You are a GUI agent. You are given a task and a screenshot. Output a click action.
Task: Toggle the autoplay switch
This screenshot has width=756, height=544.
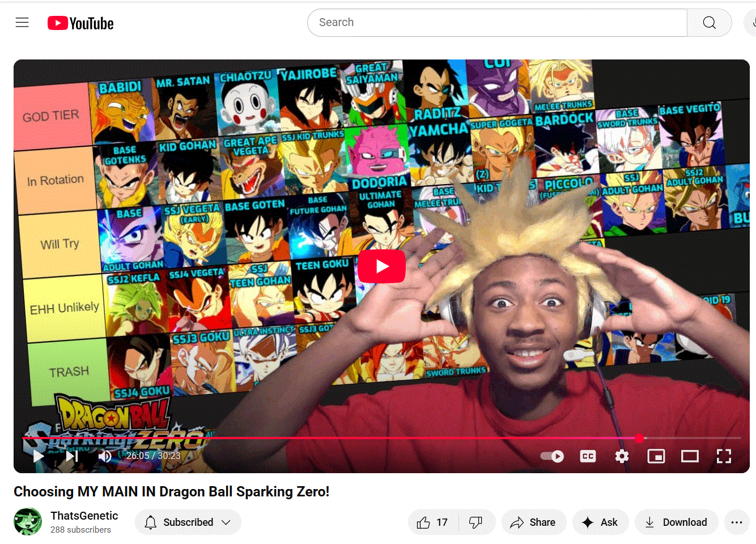point(552,456)
